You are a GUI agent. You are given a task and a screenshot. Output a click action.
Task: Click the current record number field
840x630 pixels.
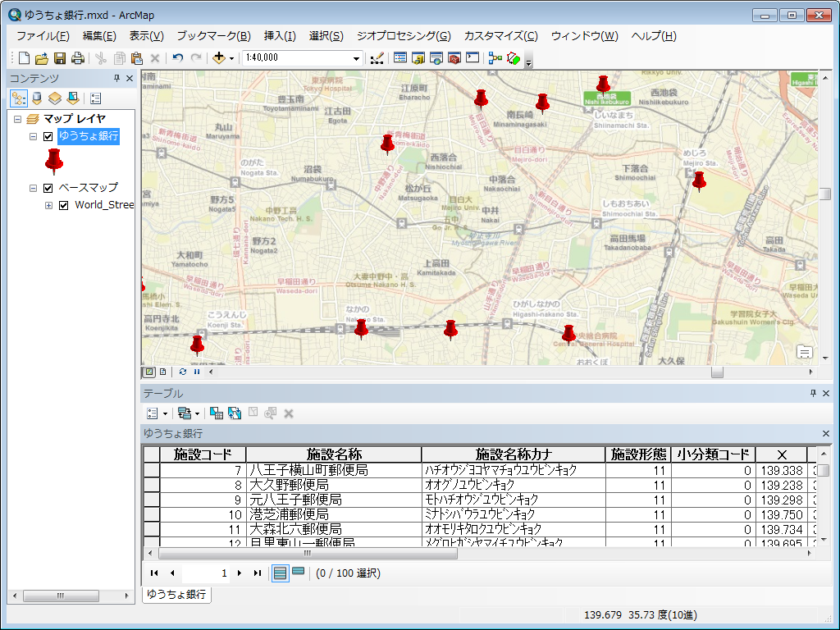pyautogui.click(x=205, y=573)
